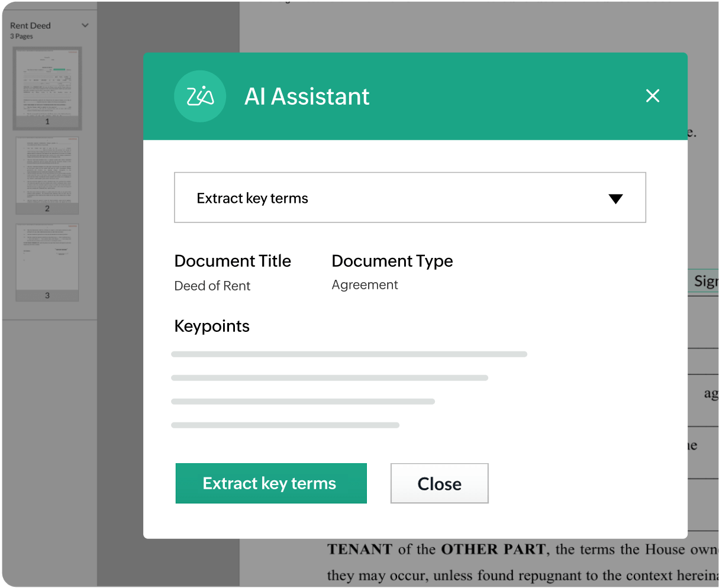Screen dimensions: 719x588
Task: Open the Extract key terms dropdown
Action: point(410,198)
